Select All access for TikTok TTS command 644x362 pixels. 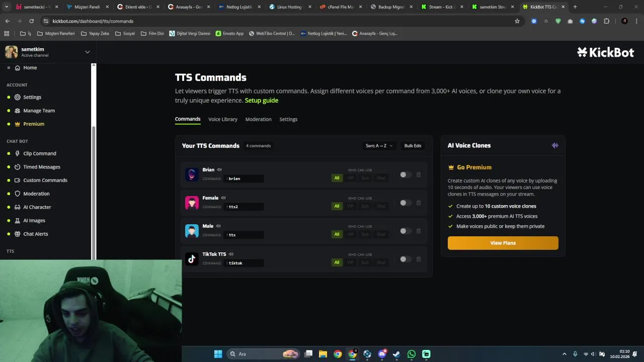tap(337, 262)
